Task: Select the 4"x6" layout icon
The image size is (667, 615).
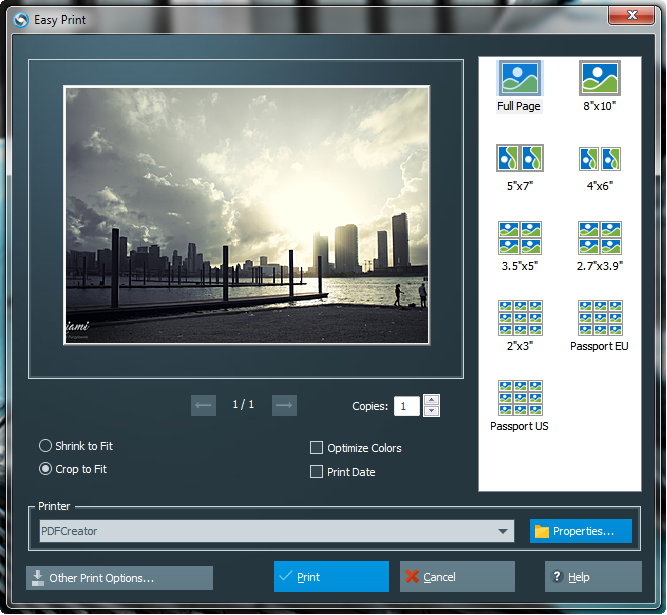Action: (x=599, y=158)
